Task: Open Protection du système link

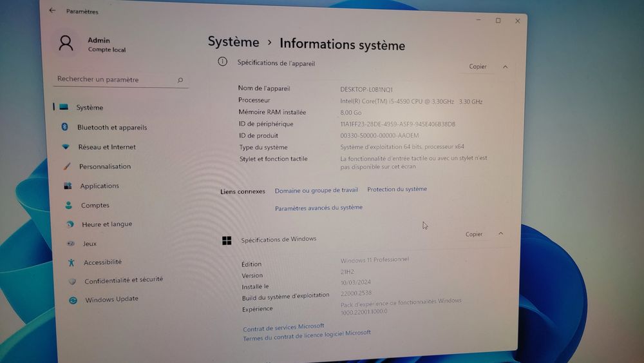Action: (397, 189)
